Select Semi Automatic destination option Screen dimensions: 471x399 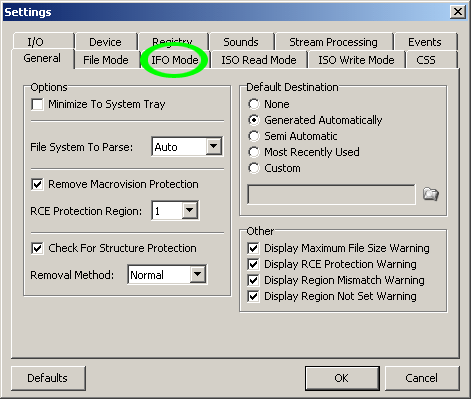[x=254, y=136]
